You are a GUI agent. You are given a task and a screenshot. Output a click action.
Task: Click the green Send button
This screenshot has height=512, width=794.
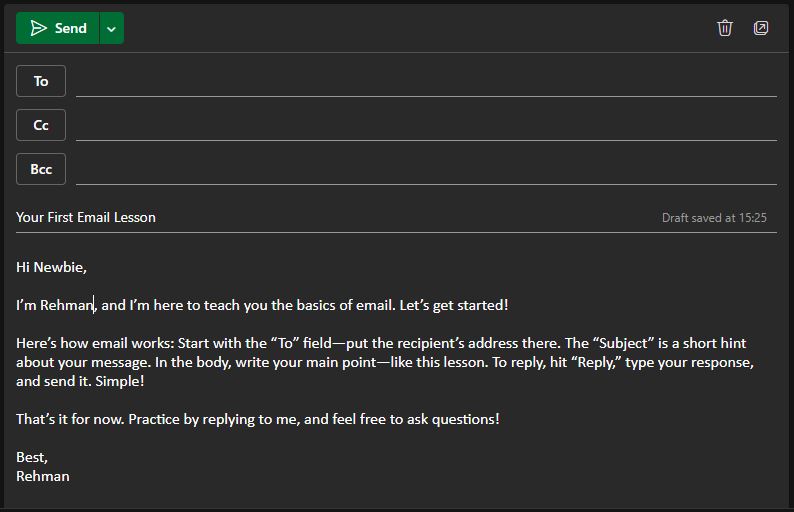pyautogui.click(x=58, y=28)
